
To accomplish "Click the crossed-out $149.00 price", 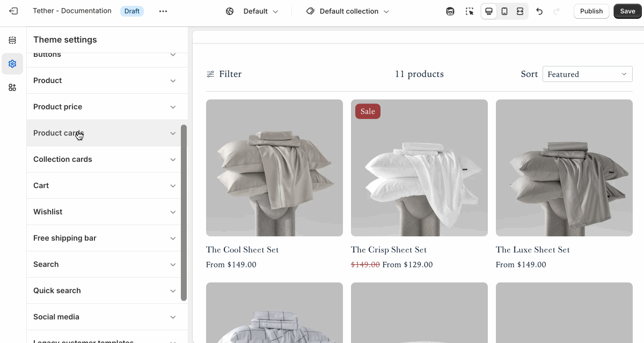I will coord(365,265).
